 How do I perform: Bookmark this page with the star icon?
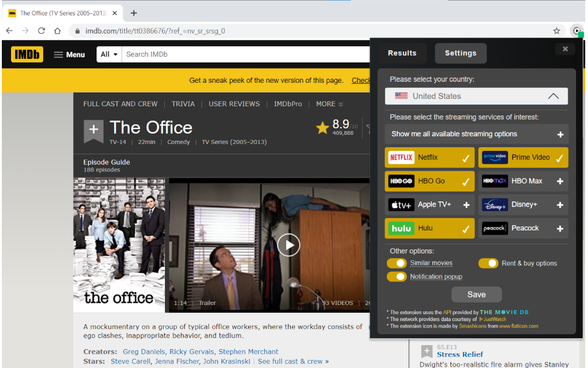tap(557, 31)
